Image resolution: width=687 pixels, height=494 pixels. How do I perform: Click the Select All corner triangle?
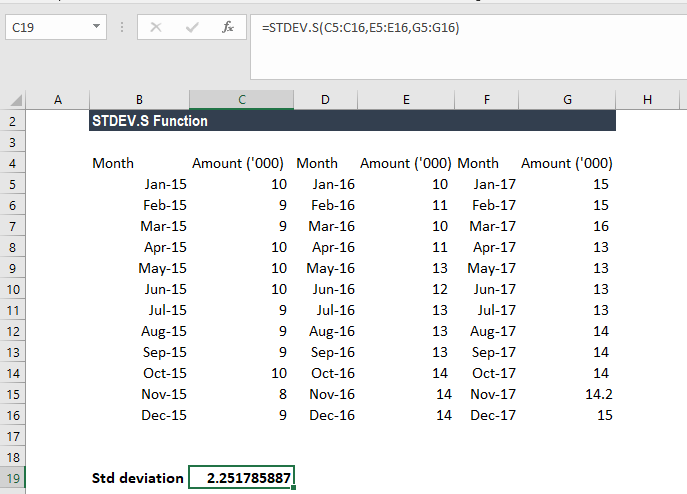pos(16,100)
